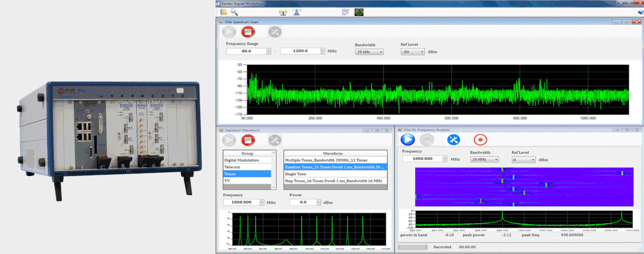This screenshot has height=254, width=644.
Task: Select Telecom in Group list
Action: pos(247,167)
